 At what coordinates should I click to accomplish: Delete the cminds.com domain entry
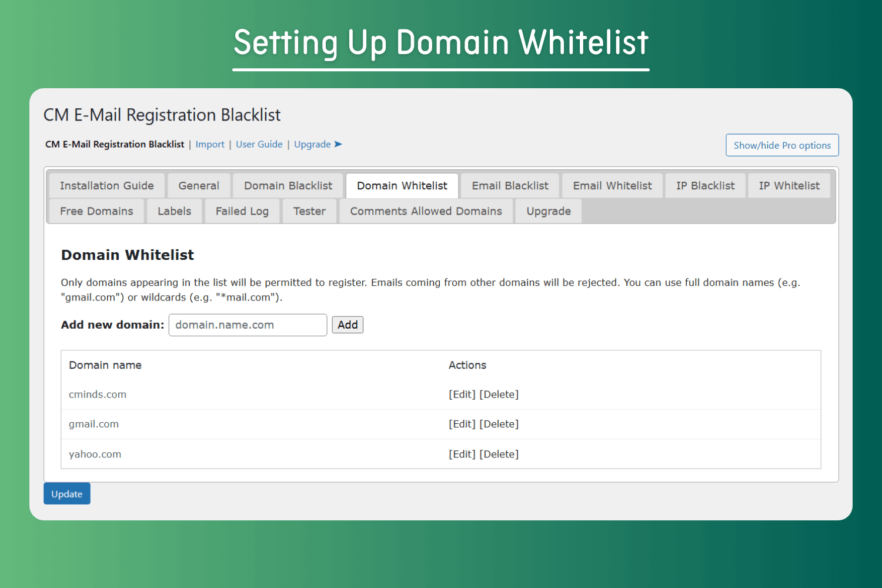pos(499,395)
